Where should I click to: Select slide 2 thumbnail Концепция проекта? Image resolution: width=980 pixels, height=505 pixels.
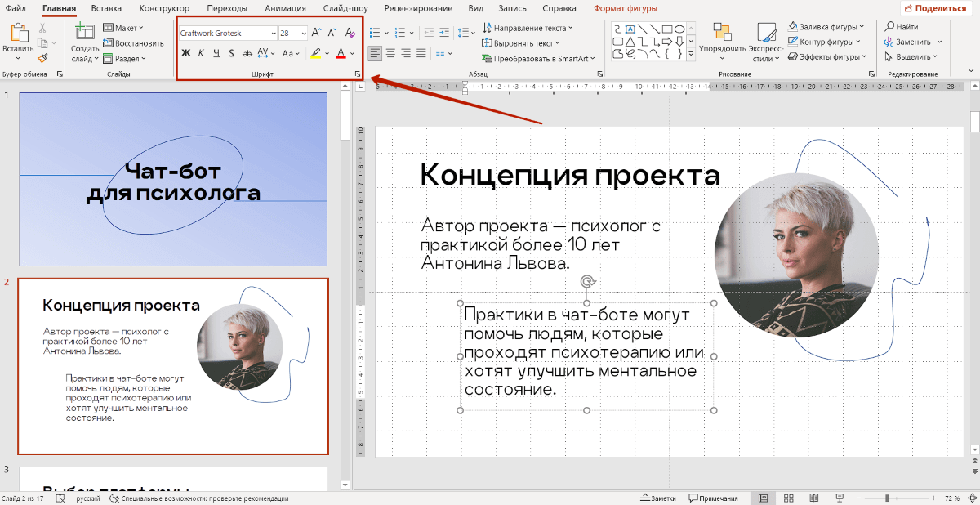pyautogui.click(x=173, y=366)
